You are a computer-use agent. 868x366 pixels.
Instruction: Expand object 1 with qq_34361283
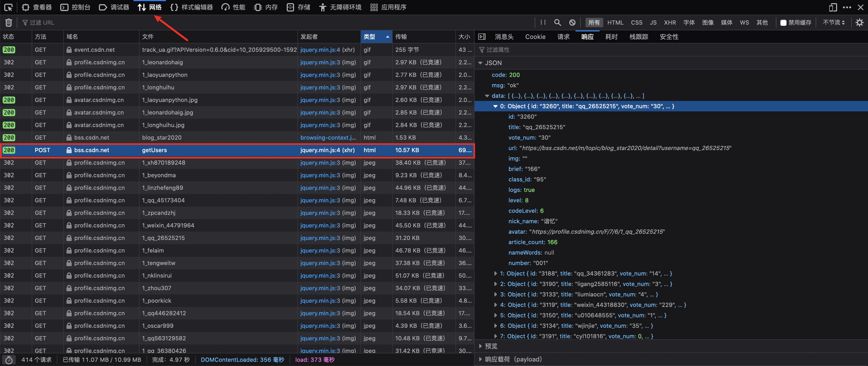click(495, 273)
